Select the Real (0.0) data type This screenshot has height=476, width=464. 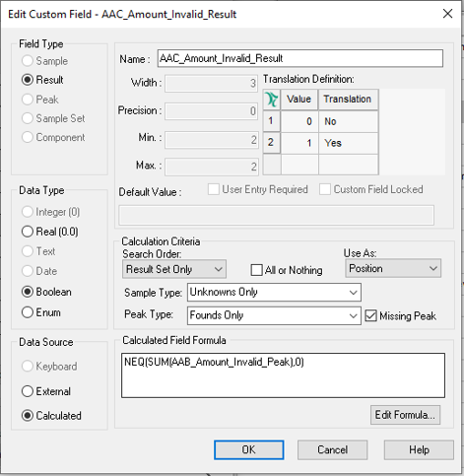tap(50, 232)
